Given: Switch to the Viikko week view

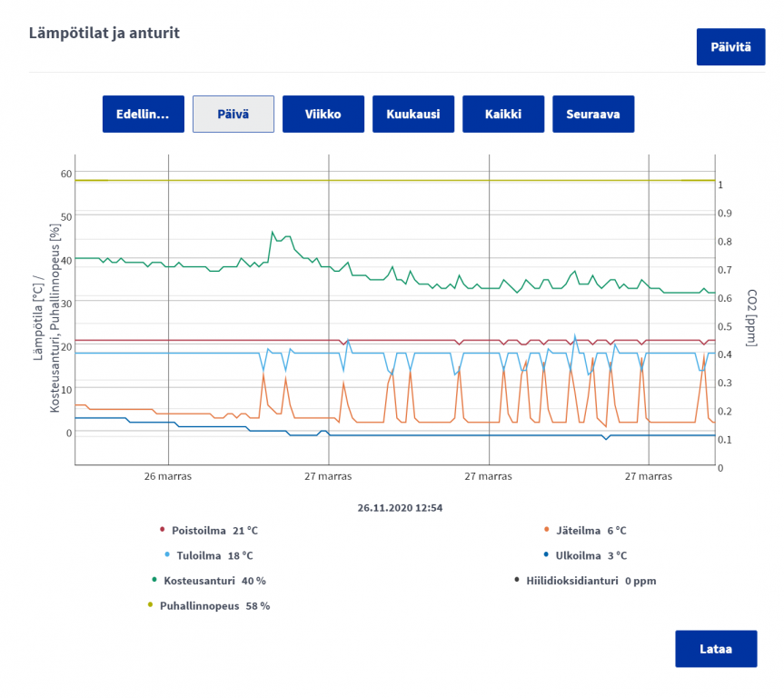Looking at the screenshot, I should point(323,115).
